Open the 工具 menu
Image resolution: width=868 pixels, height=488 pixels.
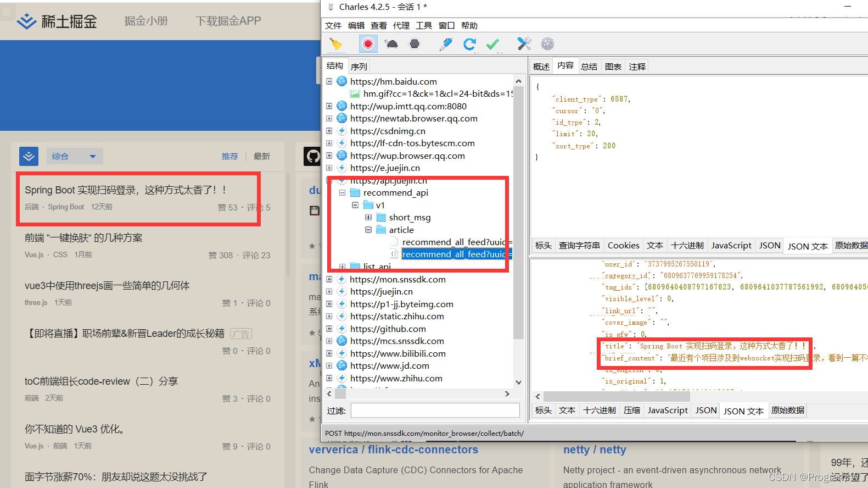click(x=424, y=25)
